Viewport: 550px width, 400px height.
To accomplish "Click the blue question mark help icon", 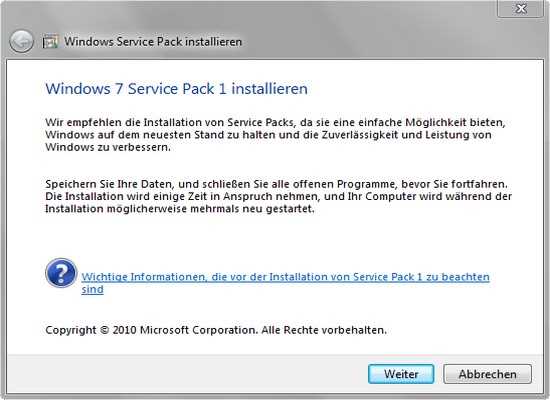I will click(61, 273).
